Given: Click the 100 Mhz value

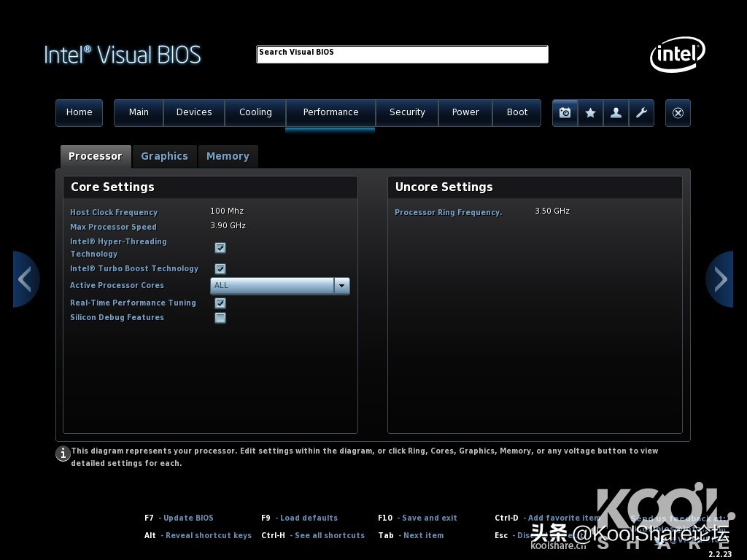Looking at the screenshot, I should tap(227, 211).
